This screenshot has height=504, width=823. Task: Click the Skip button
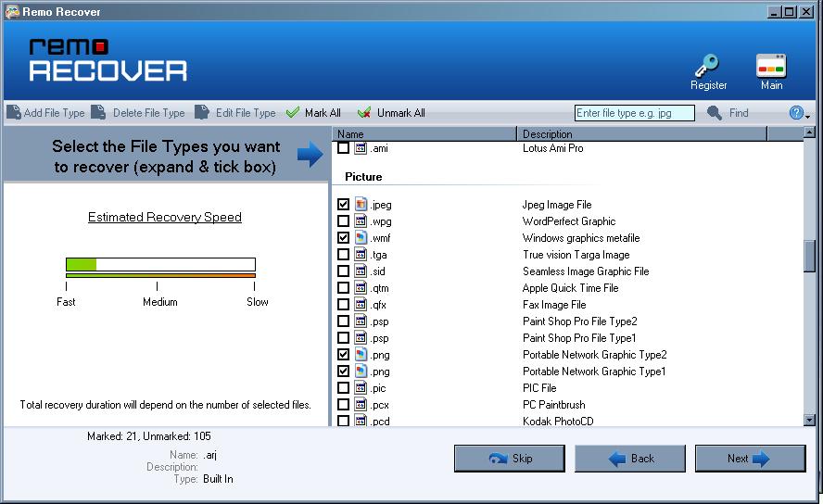pos(509,459)
